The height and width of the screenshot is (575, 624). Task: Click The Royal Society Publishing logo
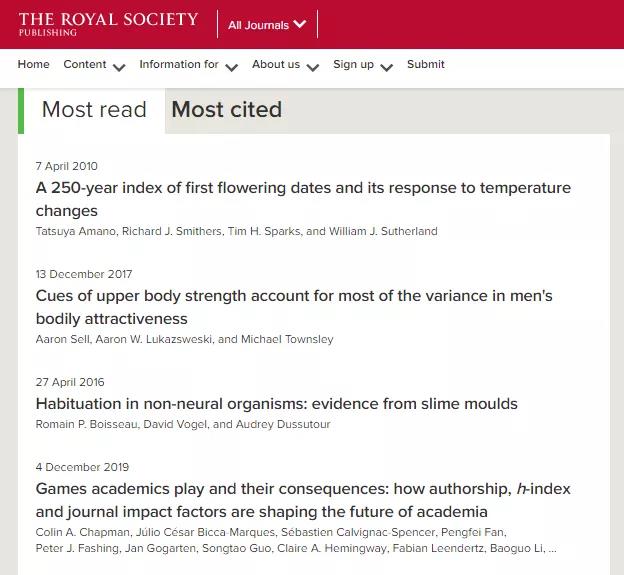(108, 24)
